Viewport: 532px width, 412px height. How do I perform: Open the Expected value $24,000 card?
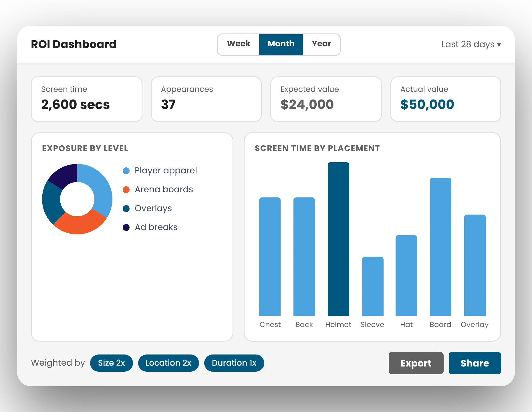pyautogui.click(x=326, y=99)
